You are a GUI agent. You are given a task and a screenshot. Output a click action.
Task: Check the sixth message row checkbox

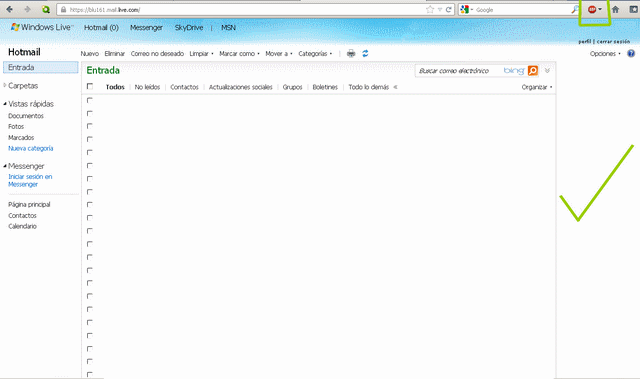click(90, 166)
